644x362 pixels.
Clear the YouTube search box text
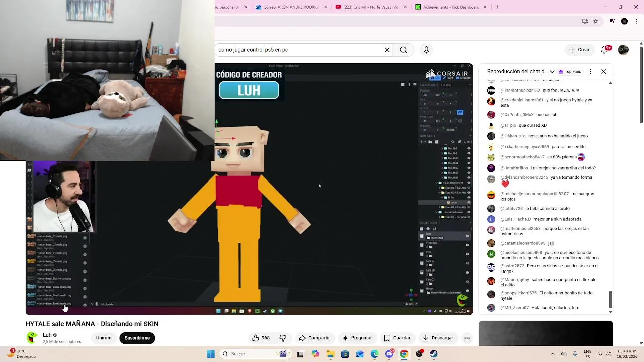pos(387,50)
